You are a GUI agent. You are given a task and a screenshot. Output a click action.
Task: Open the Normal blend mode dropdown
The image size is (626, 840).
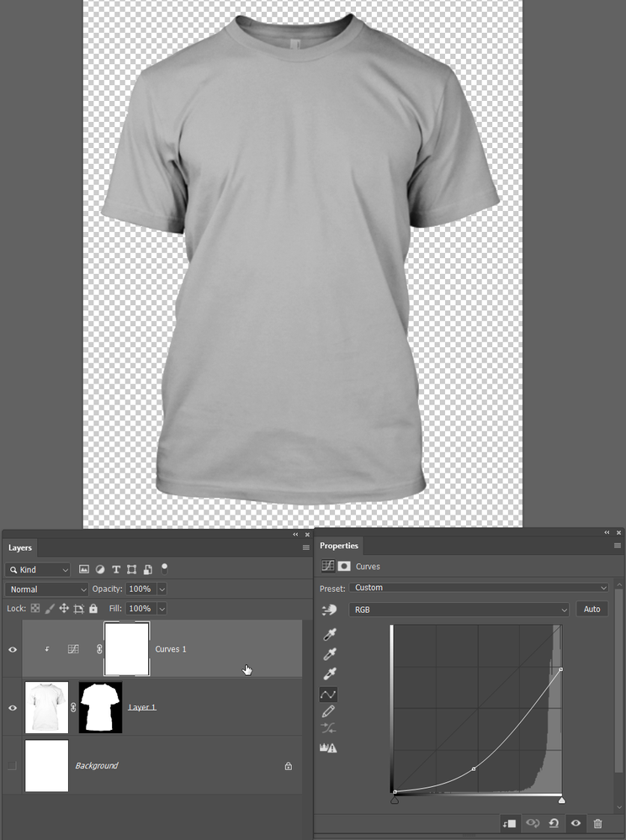coord(46,589)
